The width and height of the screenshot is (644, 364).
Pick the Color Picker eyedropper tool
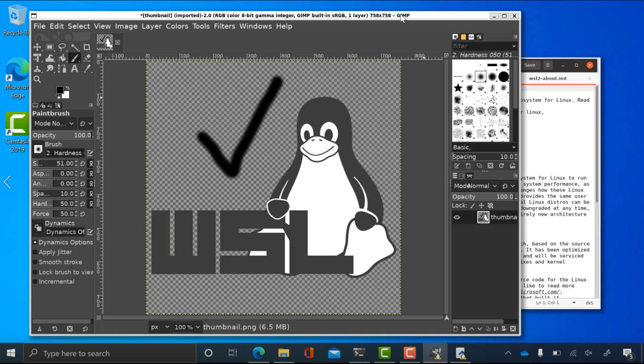pos(87,69)
